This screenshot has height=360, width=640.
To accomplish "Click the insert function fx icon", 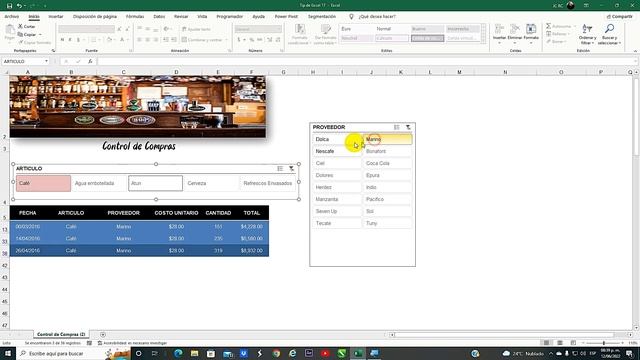I will coord(90,61).
